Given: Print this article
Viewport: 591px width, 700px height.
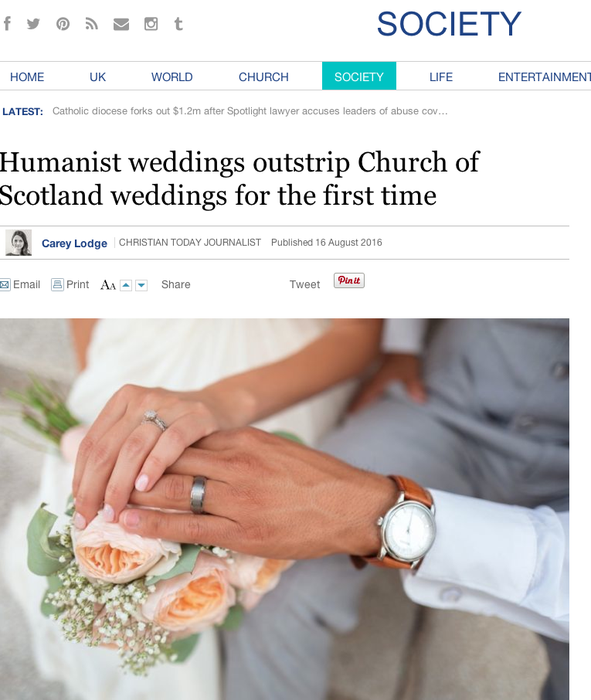Looking at the screenshot, I should 70,284.
